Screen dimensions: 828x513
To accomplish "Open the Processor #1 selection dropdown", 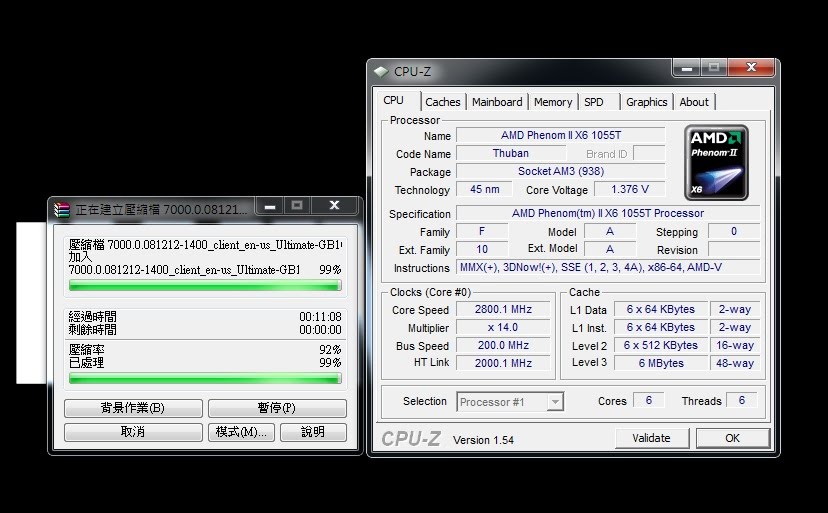I will 510,402.
